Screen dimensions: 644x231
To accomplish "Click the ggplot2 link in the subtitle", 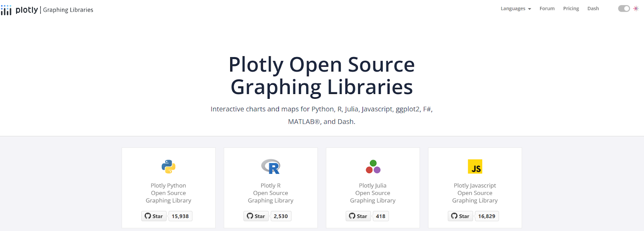I will pos(407,109).
